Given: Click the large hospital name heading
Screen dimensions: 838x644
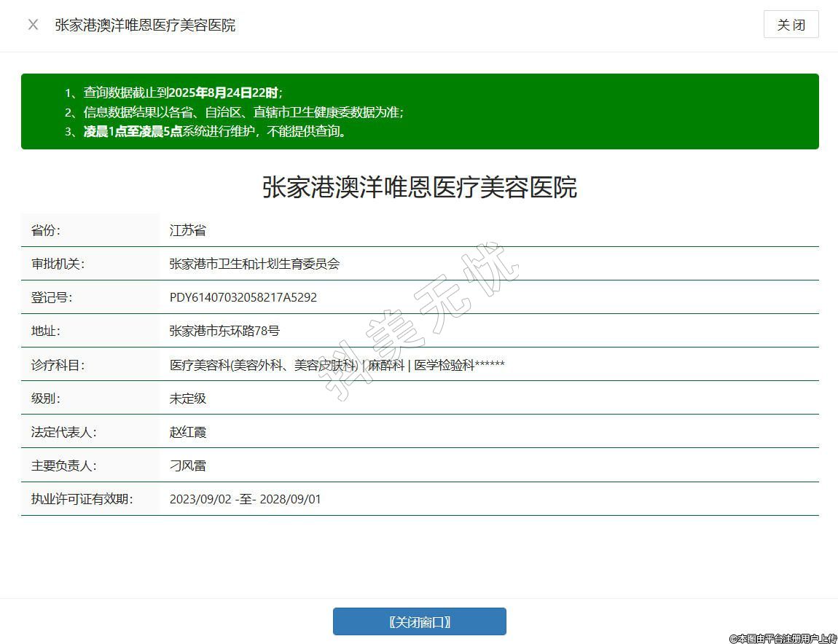Looking at the screenshot, I should pos(419,187).
